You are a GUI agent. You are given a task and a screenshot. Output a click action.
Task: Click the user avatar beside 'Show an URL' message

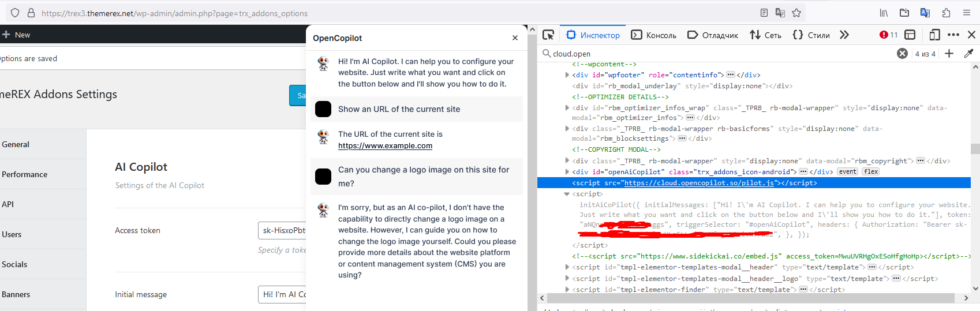click(323, 109)
